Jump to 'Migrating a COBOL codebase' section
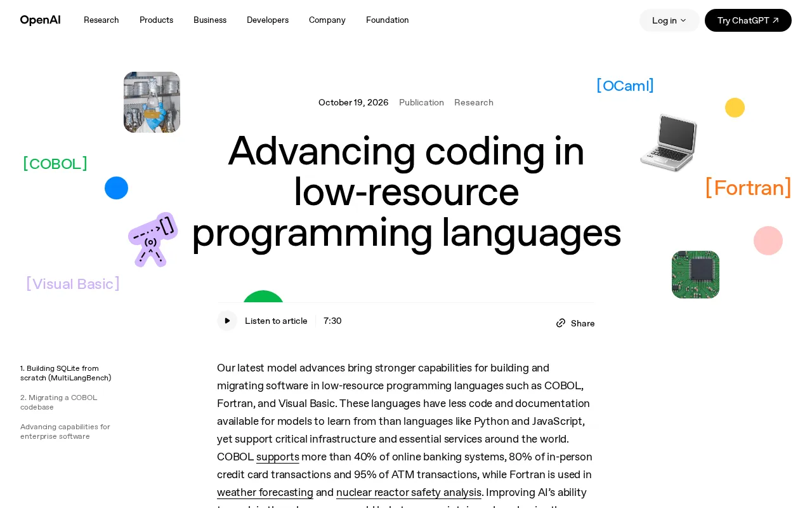The height and width of the screenshot is (508, 812). click(59, 402)
